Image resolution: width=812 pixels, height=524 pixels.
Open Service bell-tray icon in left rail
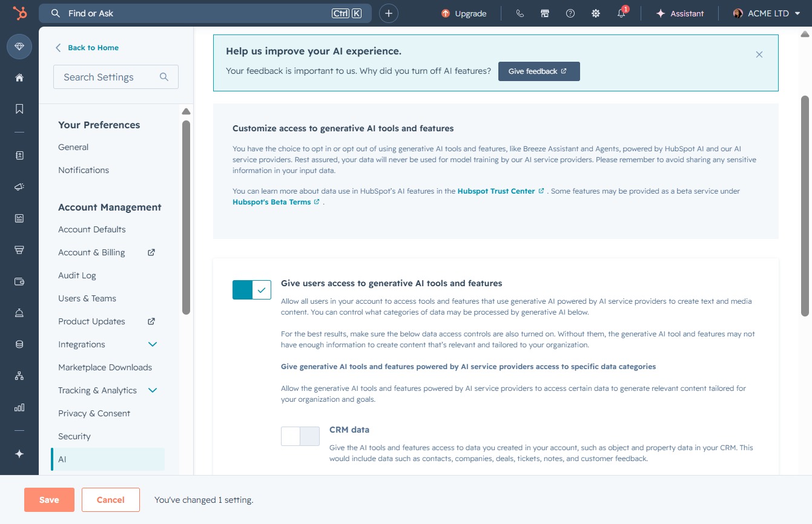click(x=19, y=313)
